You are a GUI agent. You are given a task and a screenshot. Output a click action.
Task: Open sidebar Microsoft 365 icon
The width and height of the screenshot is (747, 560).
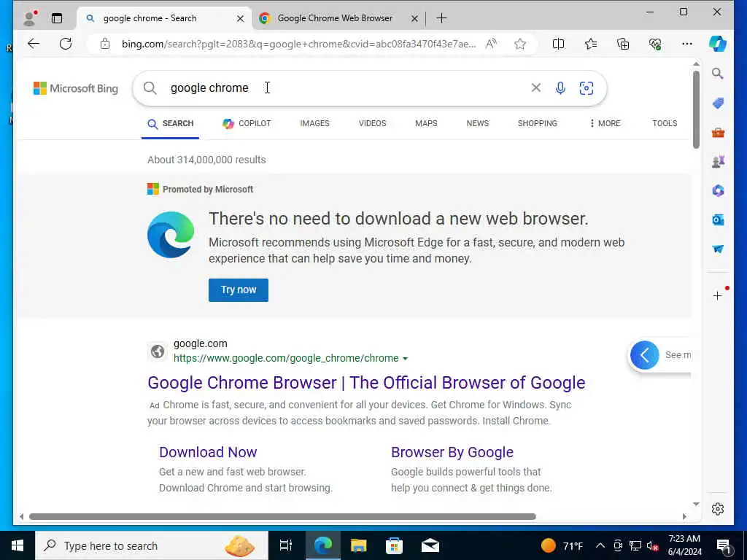point(718,190)
